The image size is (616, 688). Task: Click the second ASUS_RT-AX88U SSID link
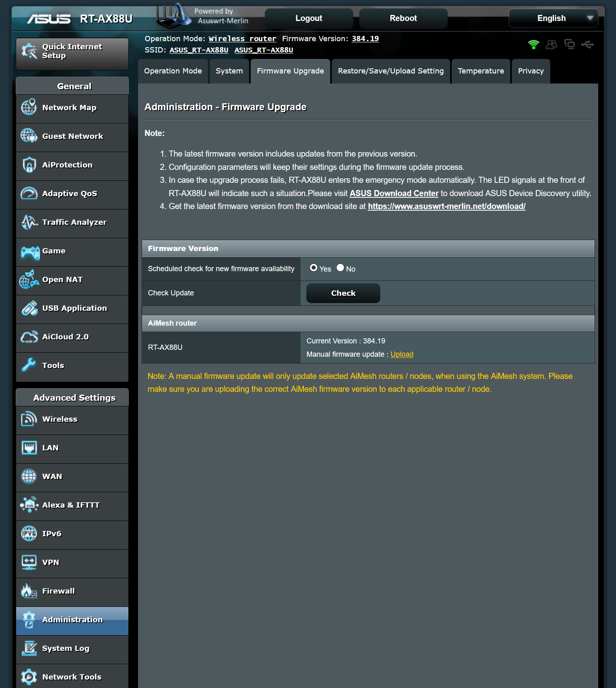pyautogui.click(x=264, y=50)
